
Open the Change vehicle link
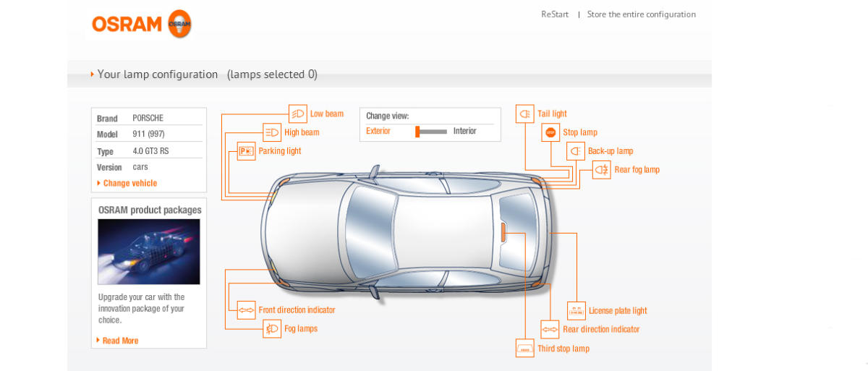[129, 184]
